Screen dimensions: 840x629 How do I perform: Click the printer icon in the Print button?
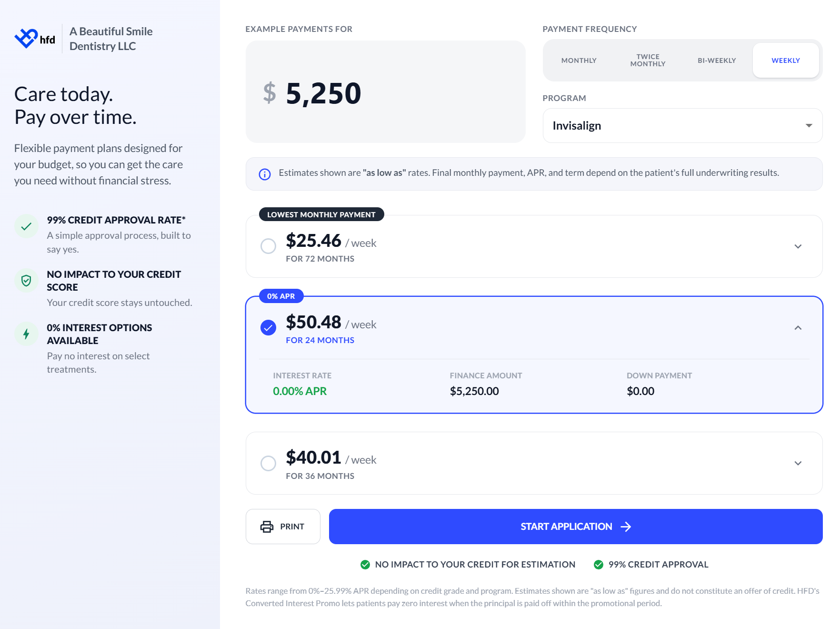[267, 527]
